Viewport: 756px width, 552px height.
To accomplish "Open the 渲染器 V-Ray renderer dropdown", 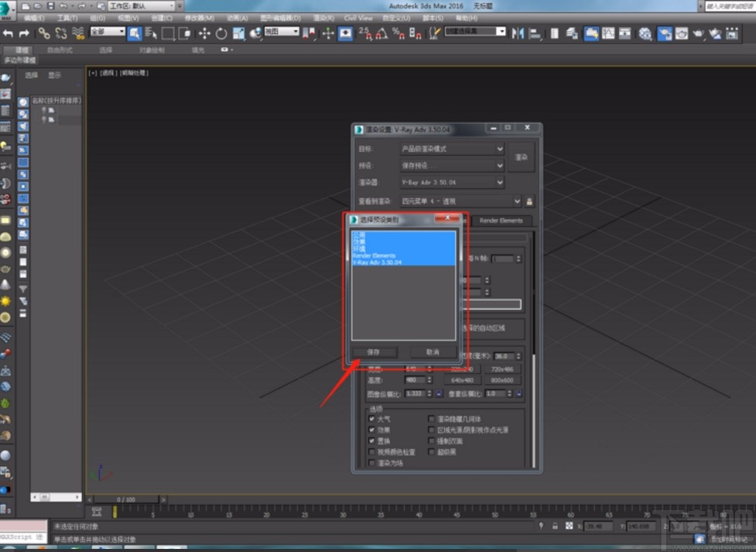I will point(499,182).
